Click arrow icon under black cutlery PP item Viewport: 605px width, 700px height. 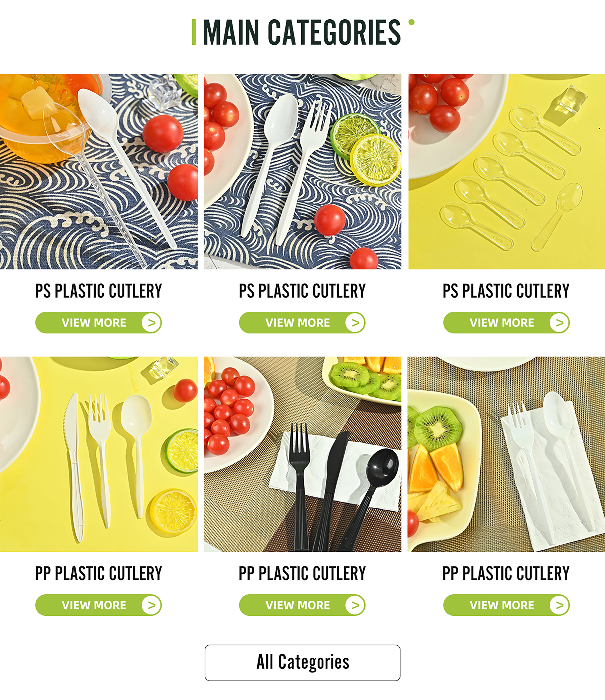point(355,605)
